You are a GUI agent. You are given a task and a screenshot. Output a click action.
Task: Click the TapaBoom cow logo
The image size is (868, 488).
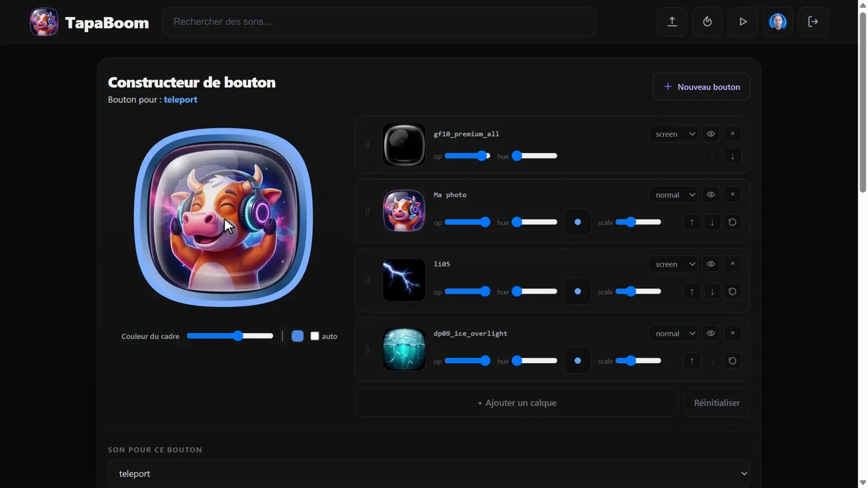click(x=44, y=22)
